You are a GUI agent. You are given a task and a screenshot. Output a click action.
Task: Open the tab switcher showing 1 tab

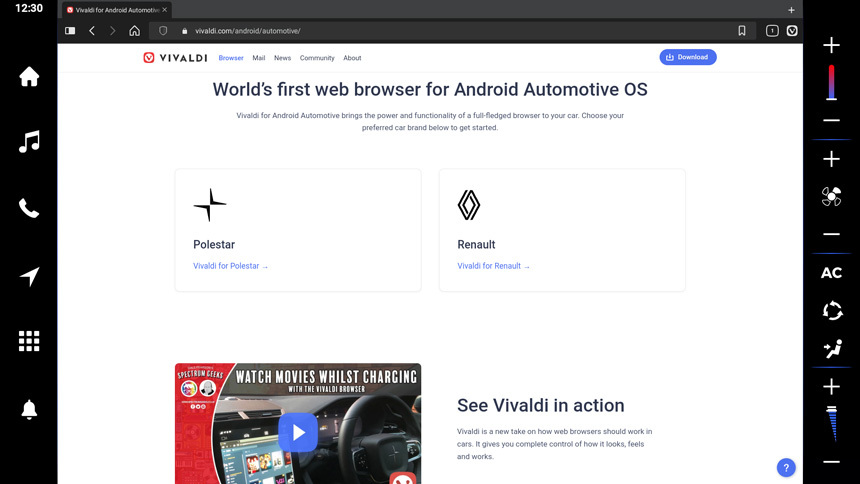(x=772, y=31)
